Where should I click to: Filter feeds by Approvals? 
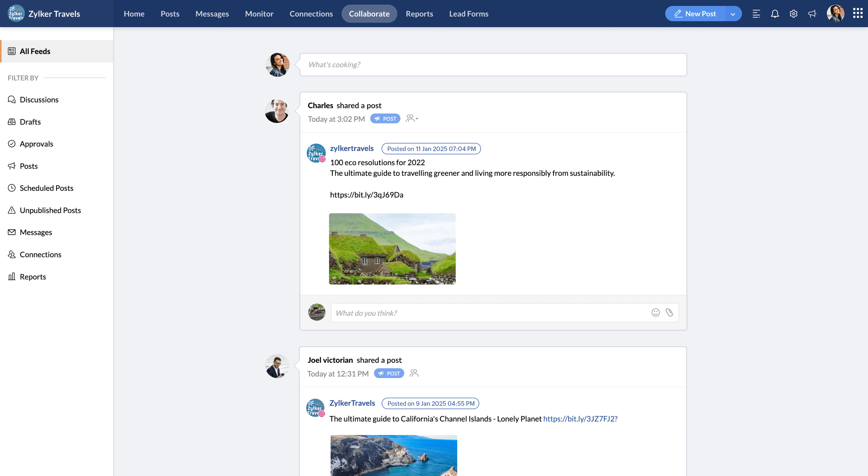(x=36, y=143)
